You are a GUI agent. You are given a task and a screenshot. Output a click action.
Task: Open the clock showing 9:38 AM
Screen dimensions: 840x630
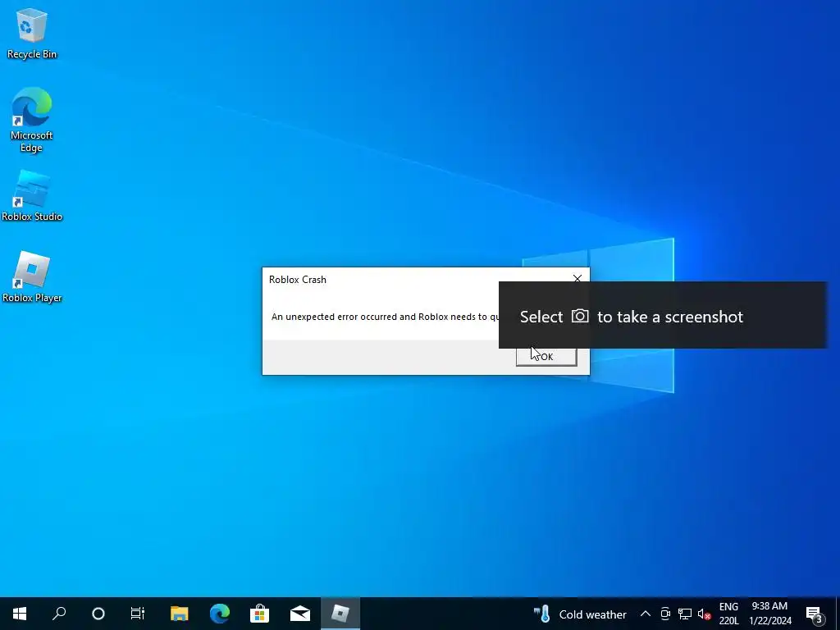(769, 614)
